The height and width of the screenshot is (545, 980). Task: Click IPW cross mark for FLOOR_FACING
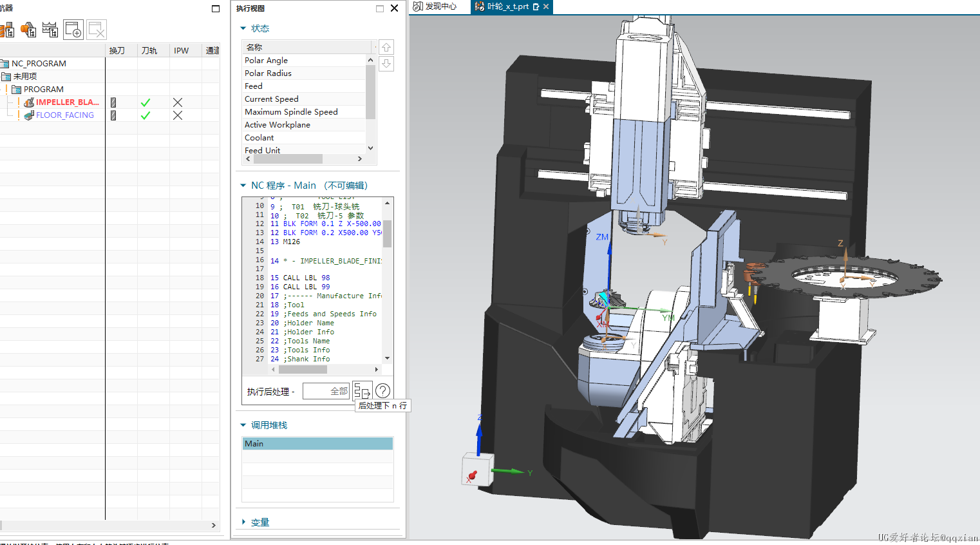178,115
